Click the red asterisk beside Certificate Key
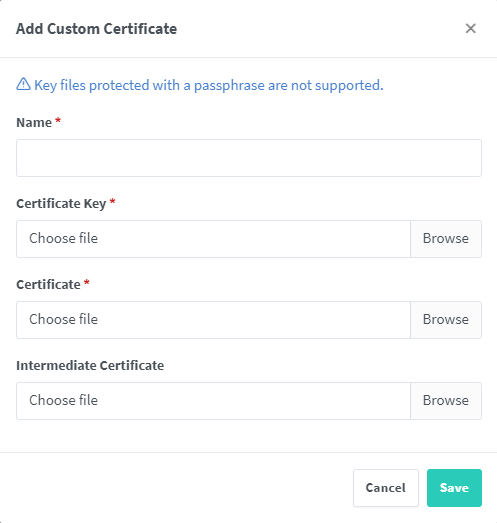 (112, 201)
